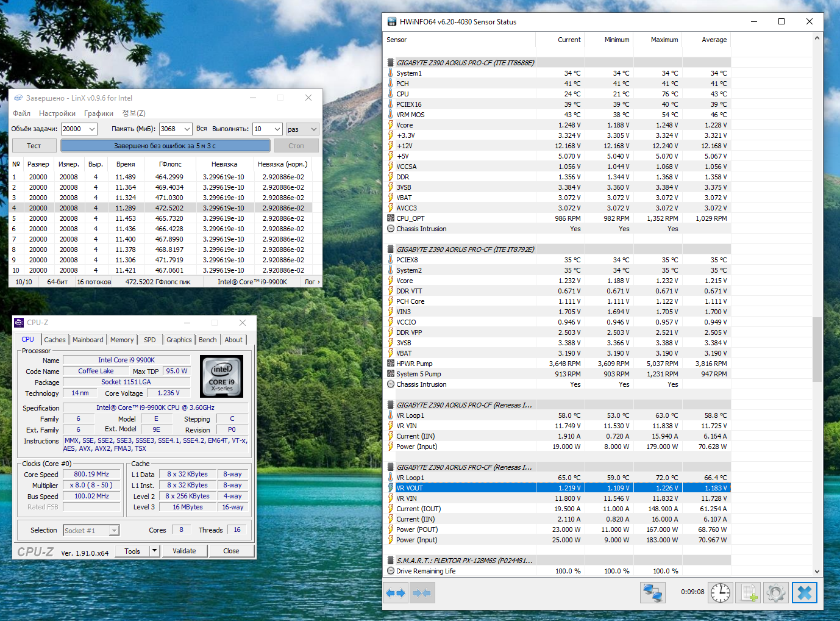This screenshot has width=840, height=621.
Task: Click thermometer icon next to PCIEX16
Action: pos(391,104)
